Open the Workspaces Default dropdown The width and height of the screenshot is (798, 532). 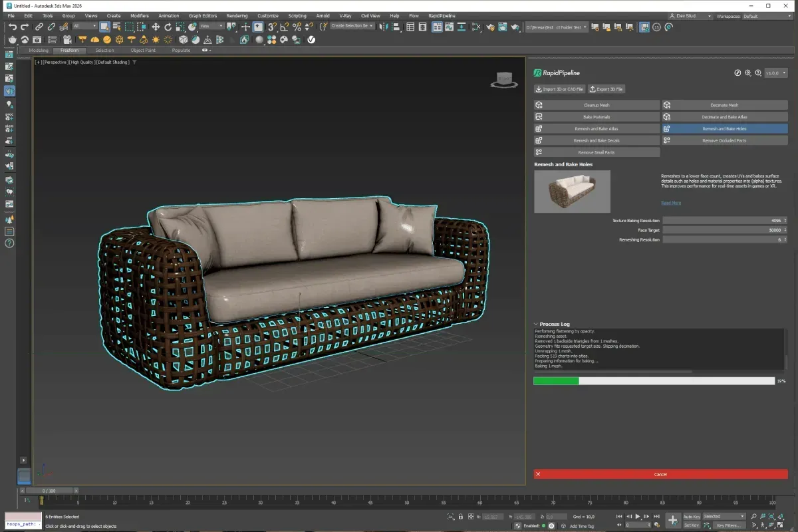766,16
